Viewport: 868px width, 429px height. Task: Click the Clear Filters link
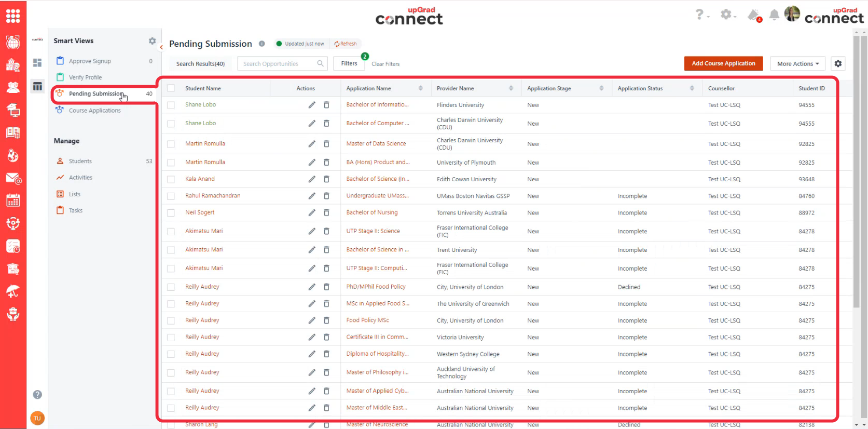(x=385, y=64)
